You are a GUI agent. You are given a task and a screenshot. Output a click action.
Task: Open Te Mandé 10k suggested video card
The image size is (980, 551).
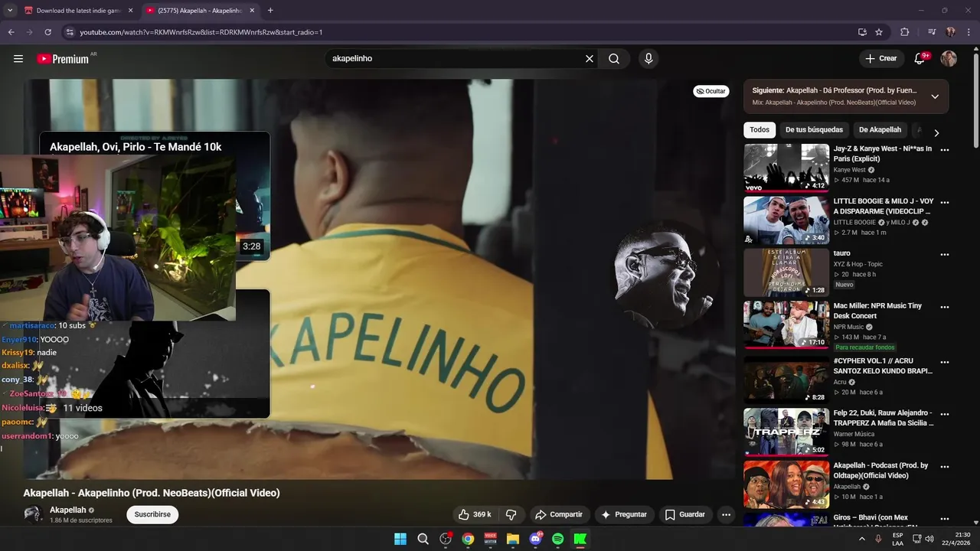[x=155, y=195]
